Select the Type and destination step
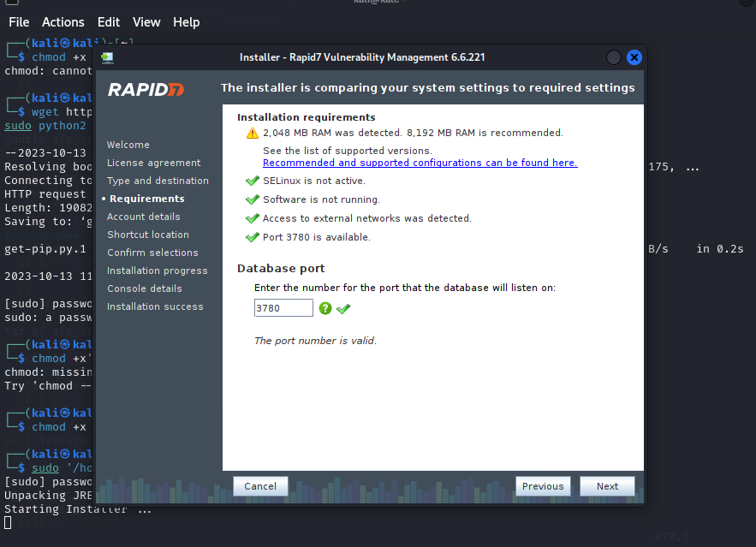 (158, 181)
